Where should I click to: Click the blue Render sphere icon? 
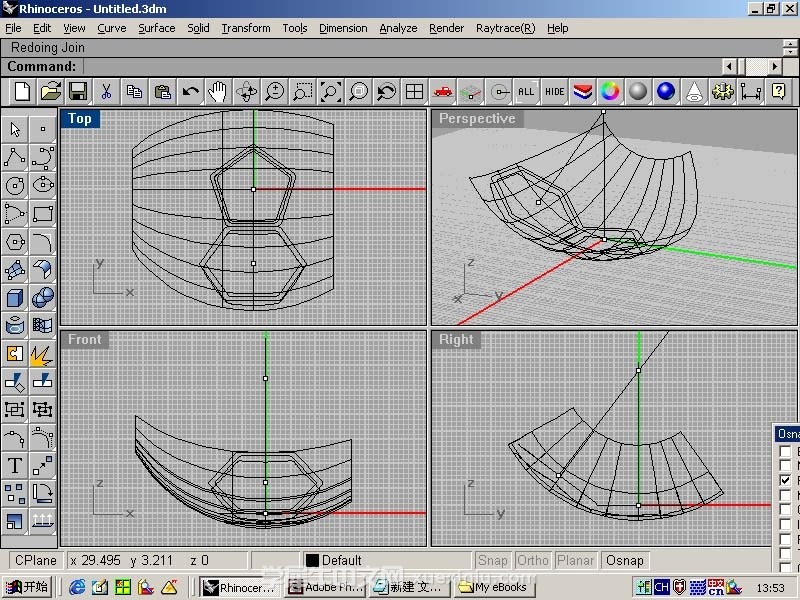(666, 92)
